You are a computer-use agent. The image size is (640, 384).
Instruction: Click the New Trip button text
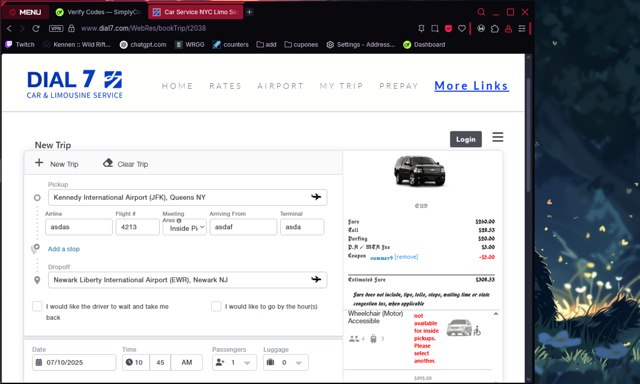click(x=64, y=164)
